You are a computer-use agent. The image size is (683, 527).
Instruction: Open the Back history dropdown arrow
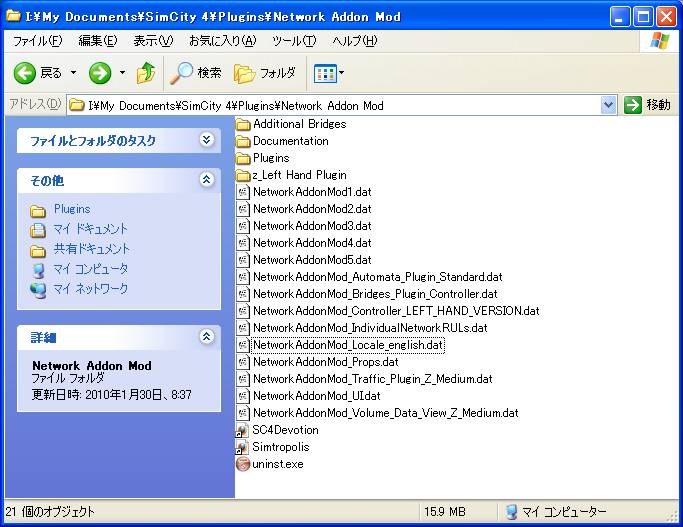(x=74, y=73)
